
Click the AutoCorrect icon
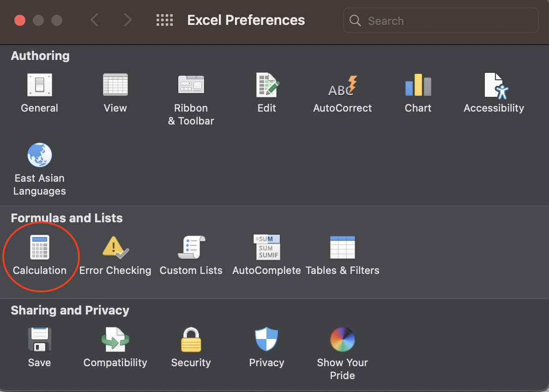coord(342,86)
